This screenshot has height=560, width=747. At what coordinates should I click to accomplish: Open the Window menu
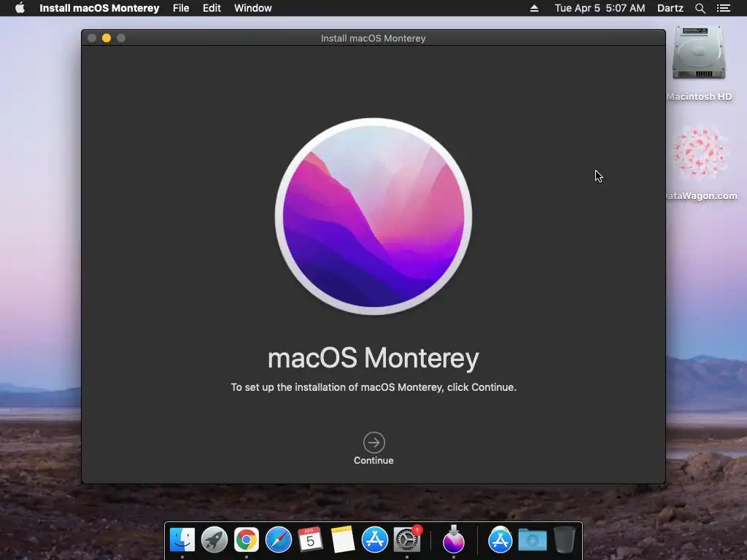[253, 8]
